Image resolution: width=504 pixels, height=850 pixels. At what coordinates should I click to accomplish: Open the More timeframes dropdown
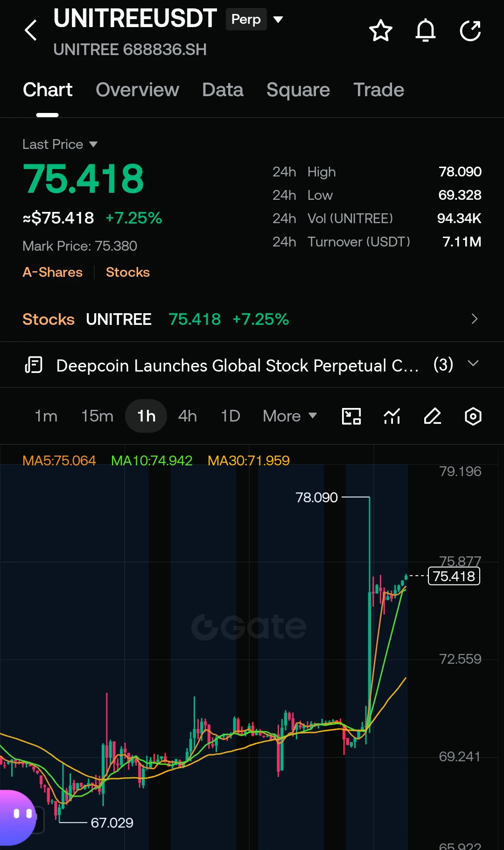coord(290,416)
